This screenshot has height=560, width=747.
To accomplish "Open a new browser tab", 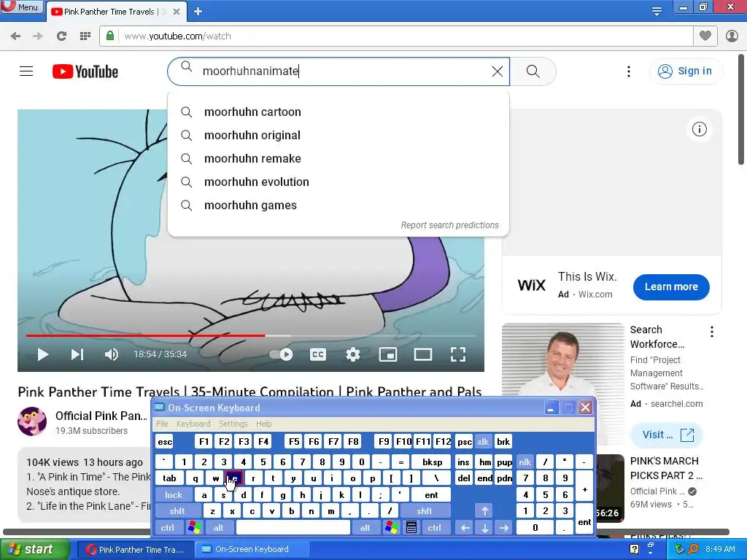I will pos(198,12).
